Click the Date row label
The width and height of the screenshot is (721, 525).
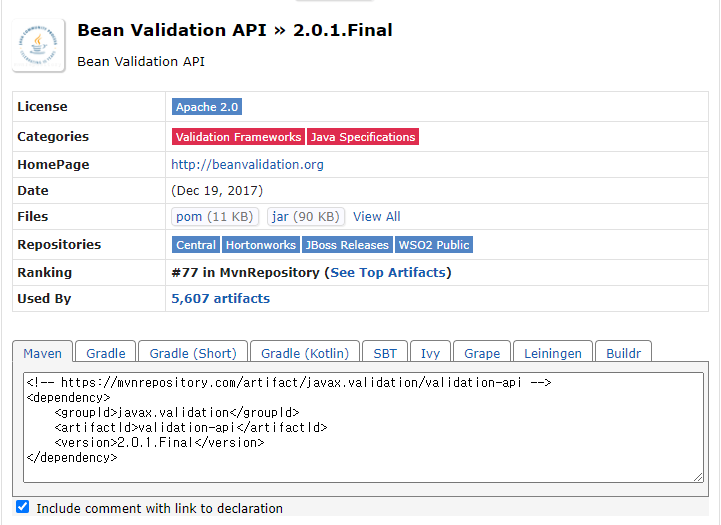pos(33,190)
